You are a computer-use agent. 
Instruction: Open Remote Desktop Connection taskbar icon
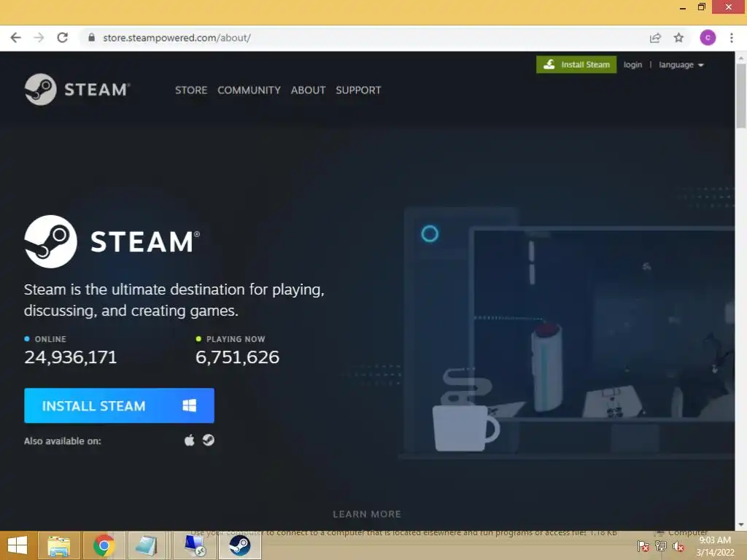pyautogui.click(x=194, y=545)
